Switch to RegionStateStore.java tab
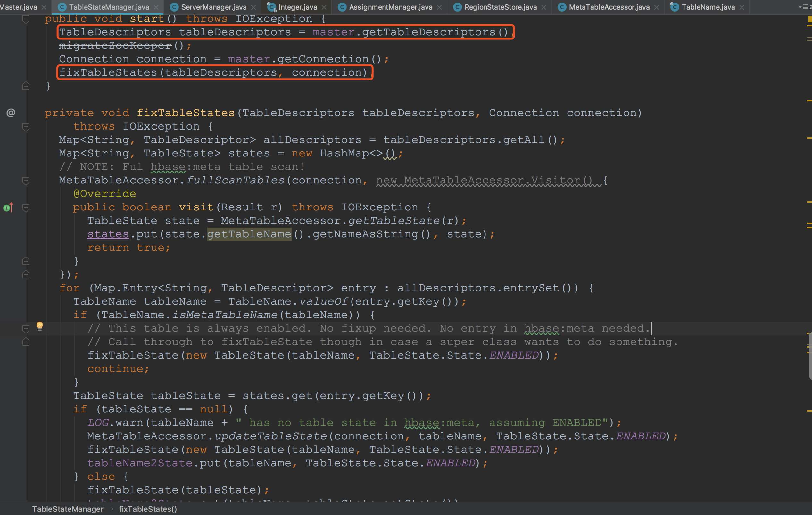 (x=501, y=7)
